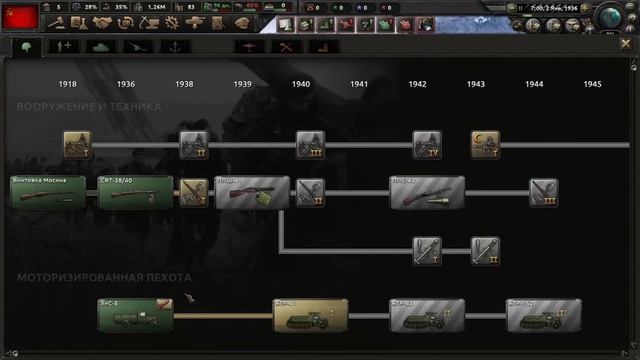Open the Soviet flag country overview

click(20, 16)
